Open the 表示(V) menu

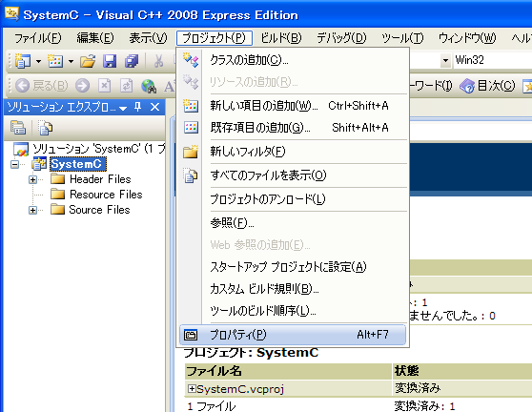[x=148, y=38]
